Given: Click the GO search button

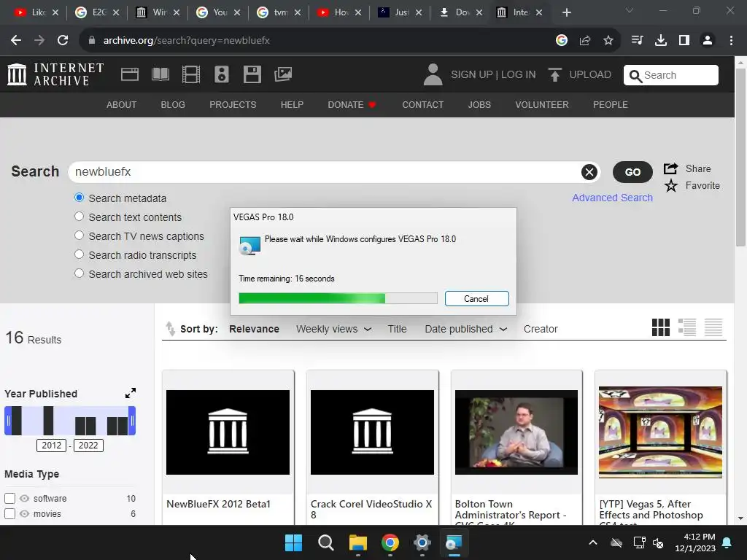Looking at the screenshot, I should (x=632, y=172).
